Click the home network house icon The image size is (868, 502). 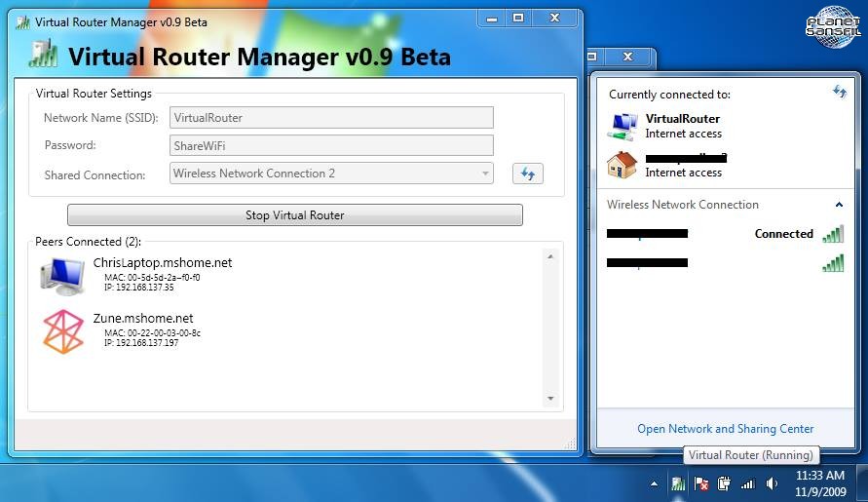click(x=622, y=165)
